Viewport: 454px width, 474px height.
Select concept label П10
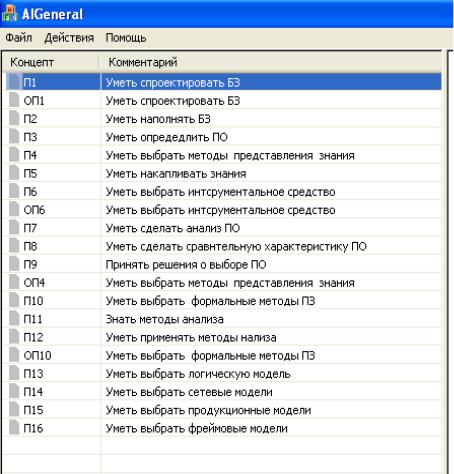[x=33, y=301]
